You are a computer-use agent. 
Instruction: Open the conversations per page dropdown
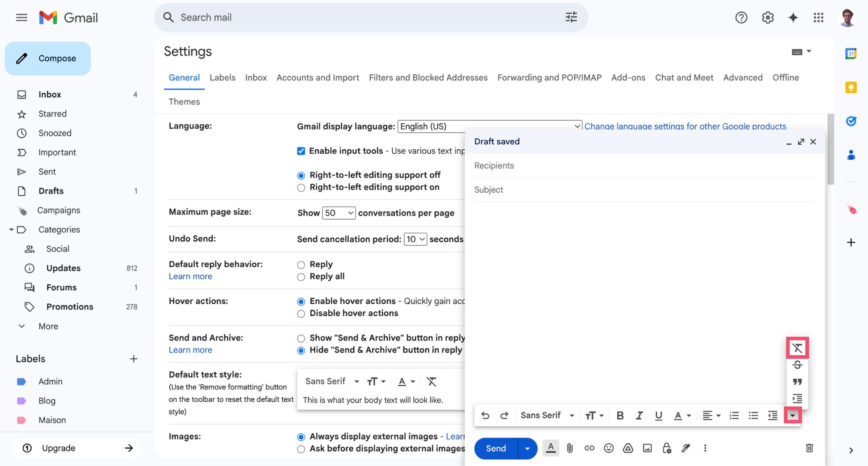(x=339, y=213)
